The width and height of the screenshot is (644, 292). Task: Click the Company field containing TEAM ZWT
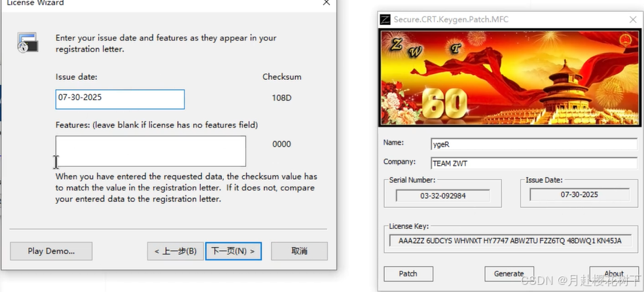534,163
